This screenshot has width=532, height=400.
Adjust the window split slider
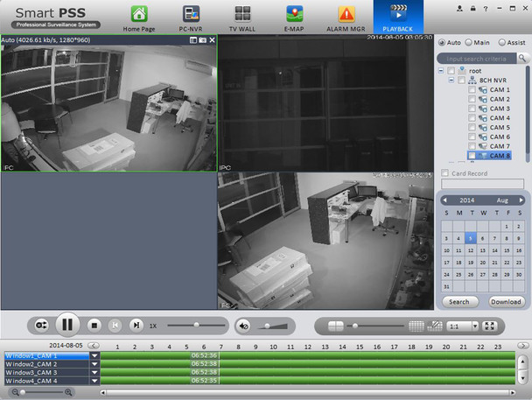click(355, 326)
